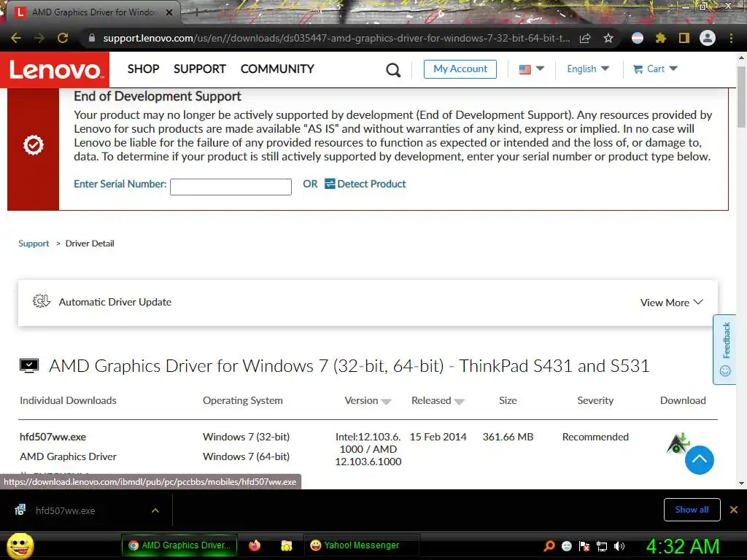Launch Firefox from the taskbar

tap(255, 545)
